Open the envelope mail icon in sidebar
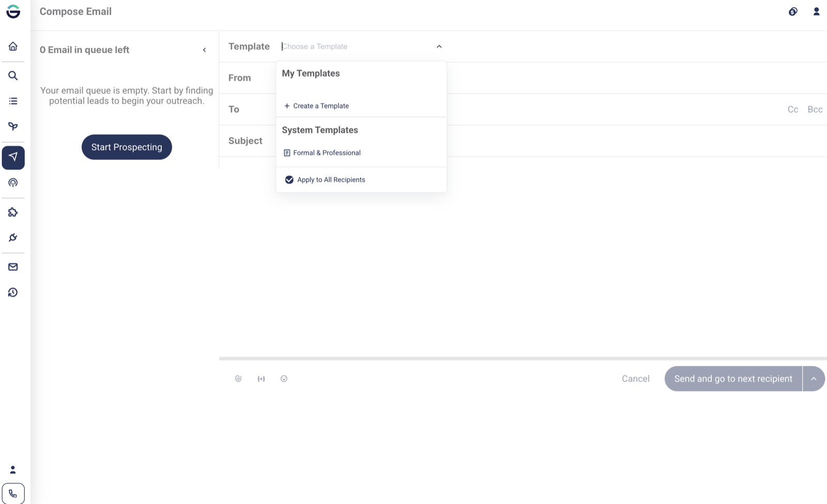Image resolution: width=827 pixels, height=504 pixels. pos(13,267)
